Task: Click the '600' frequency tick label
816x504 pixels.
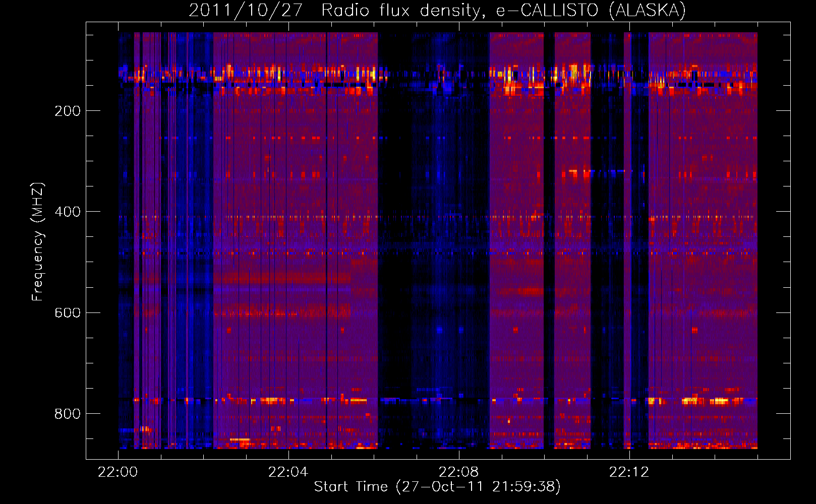Action: coord(68,312)
